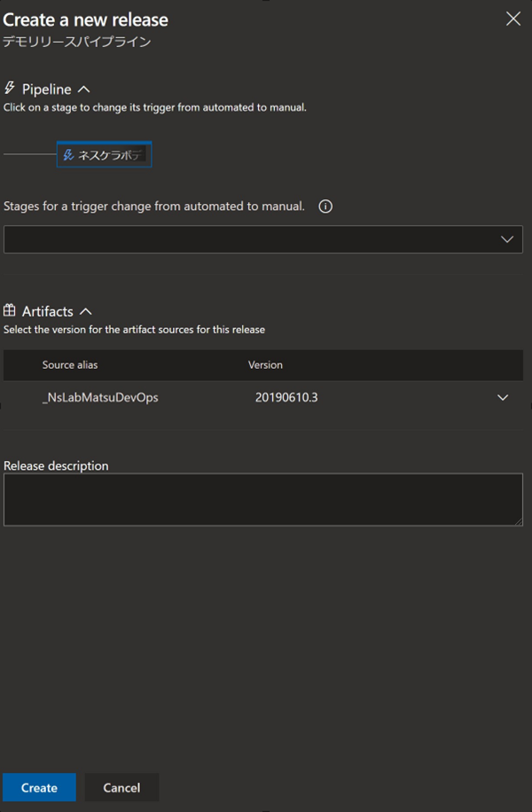This screenshot has height=812, width=532.
Task: Click the Create button
Action: coord(39,787)
